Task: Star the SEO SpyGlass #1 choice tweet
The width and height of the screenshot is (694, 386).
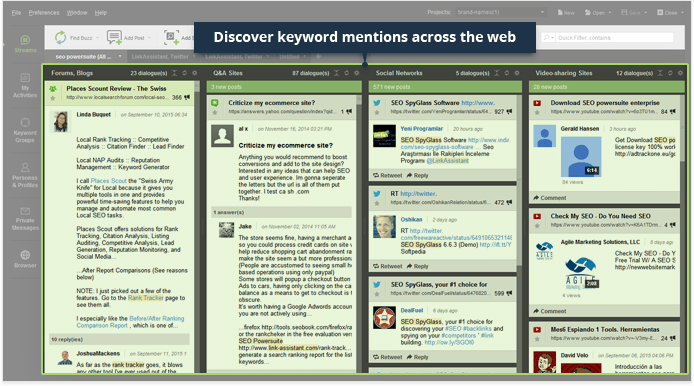Action: point(377,294)
